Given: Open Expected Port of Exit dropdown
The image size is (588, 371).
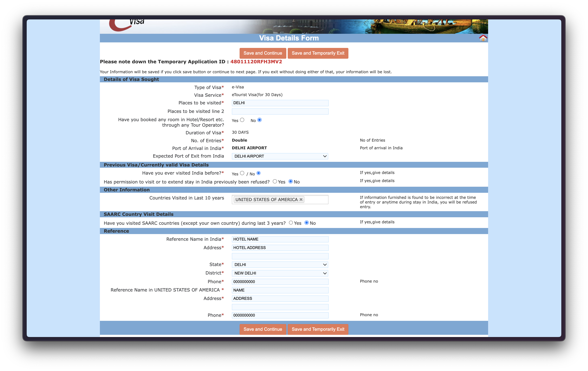Looking at the screenshot, I should click(x=280, y=156).
